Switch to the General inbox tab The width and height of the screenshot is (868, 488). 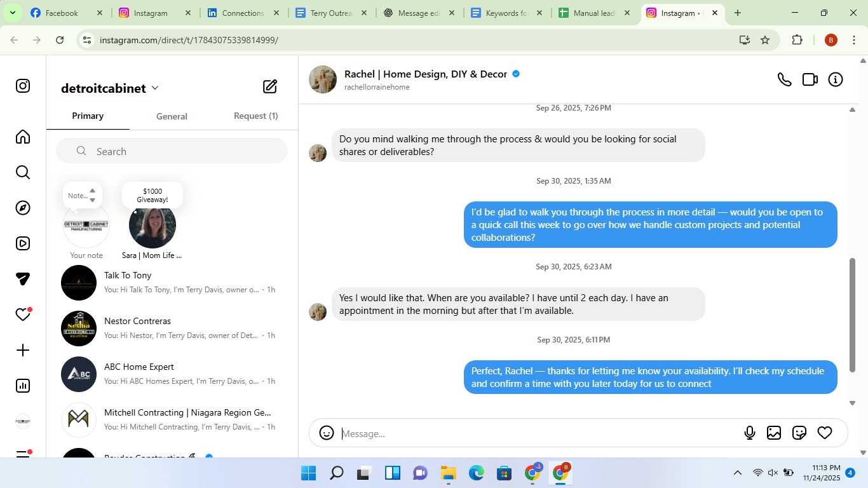[172, 116]
